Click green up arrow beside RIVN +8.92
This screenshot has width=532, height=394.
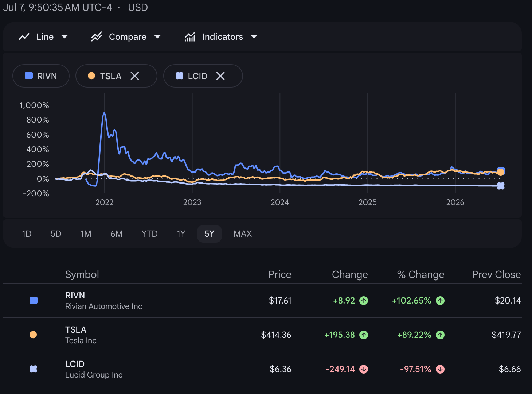click(364, 301)
